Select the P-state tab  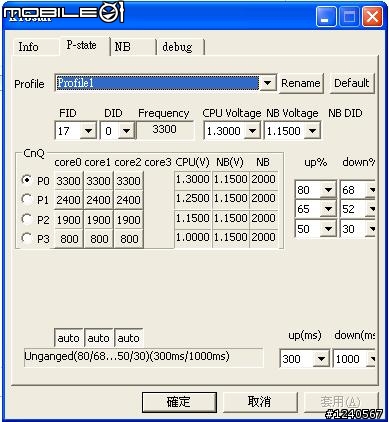point(85,45)
